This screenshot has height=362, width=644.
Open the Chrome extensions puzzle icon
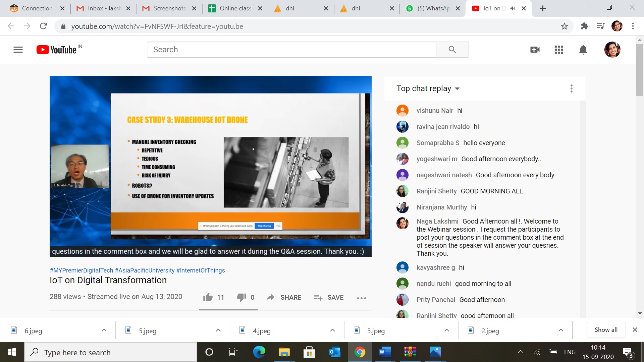[585, 26]
